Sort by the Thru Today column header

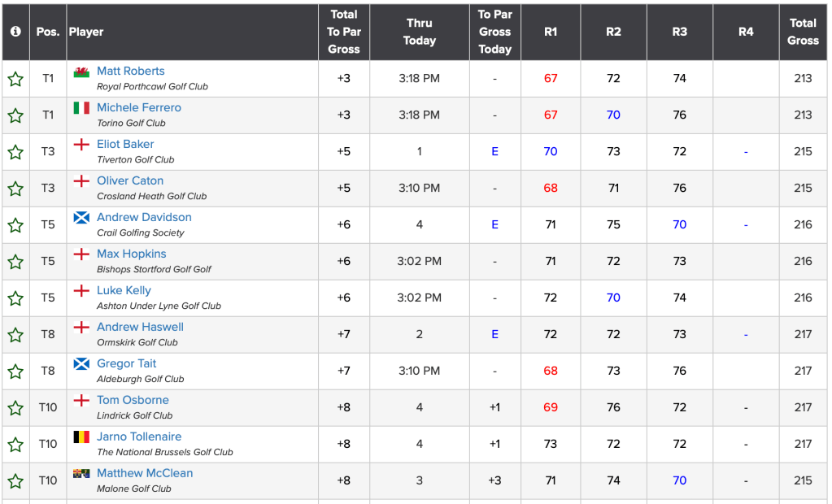click(x=420, y=32)
